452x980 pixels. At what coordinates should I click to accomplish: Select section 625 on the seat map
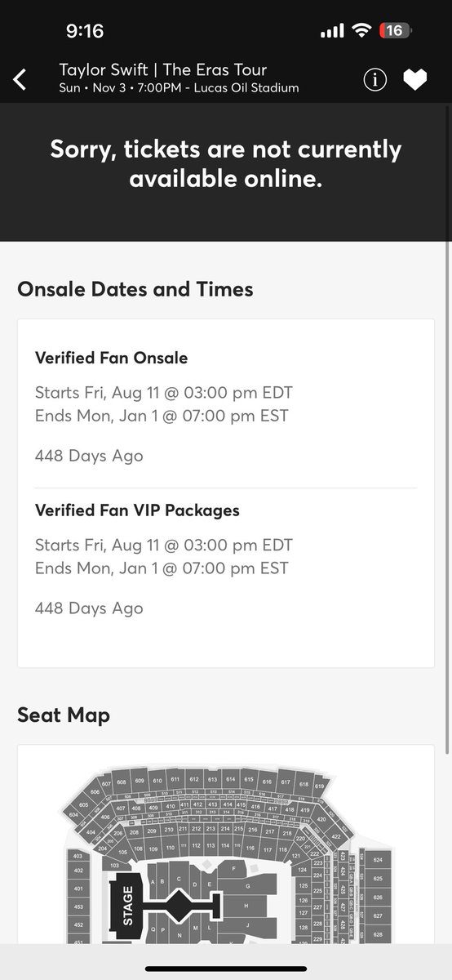click(x=377, y=878)
